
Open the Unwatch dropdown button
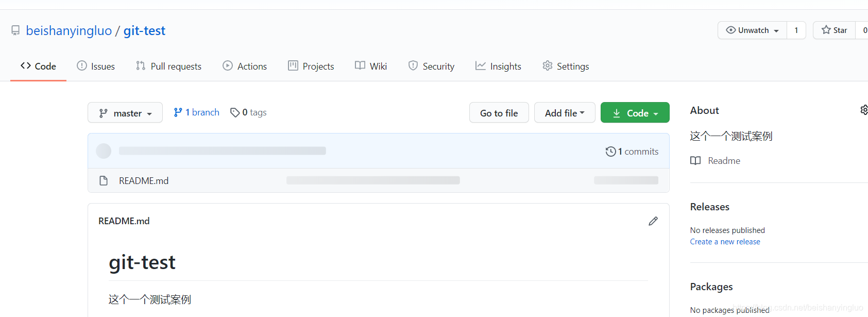752,30
